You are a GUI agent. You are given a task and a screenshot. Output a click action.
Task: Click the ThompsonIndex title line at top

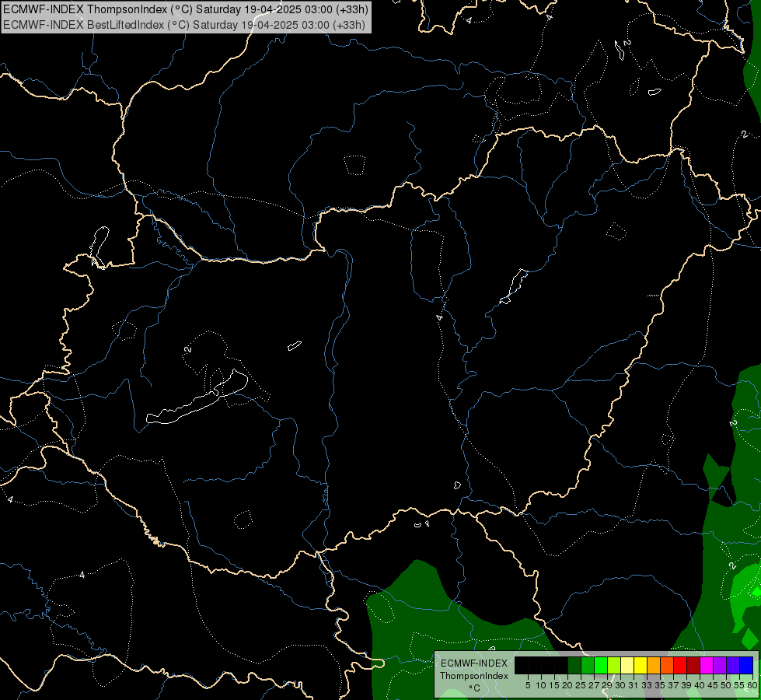pos(186,9)
